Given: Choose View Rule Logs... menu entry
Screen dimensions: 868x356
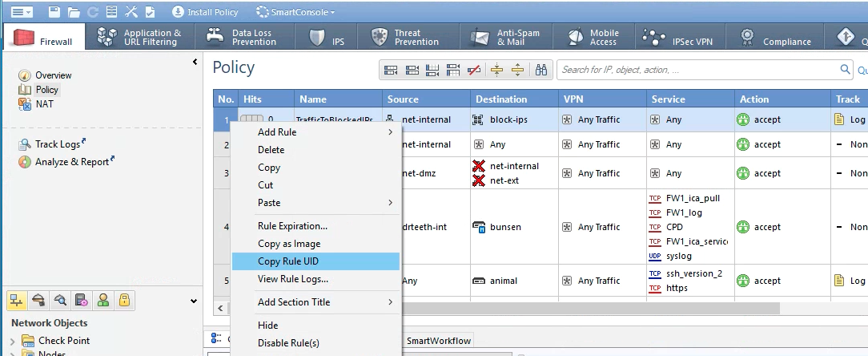Looking at the screenshot, I should [x=315, y=279].
